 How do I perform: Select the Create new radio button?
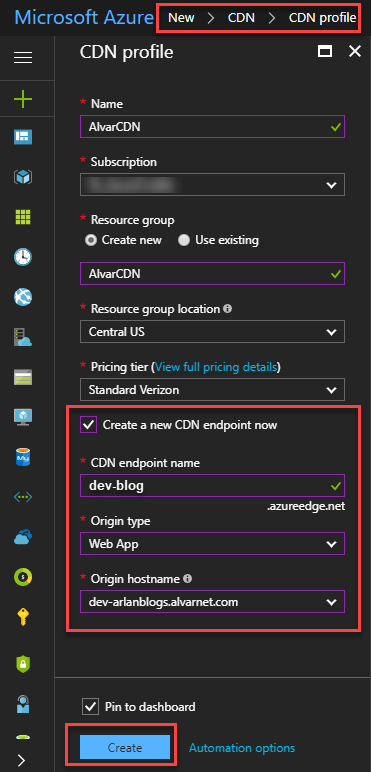91,240
